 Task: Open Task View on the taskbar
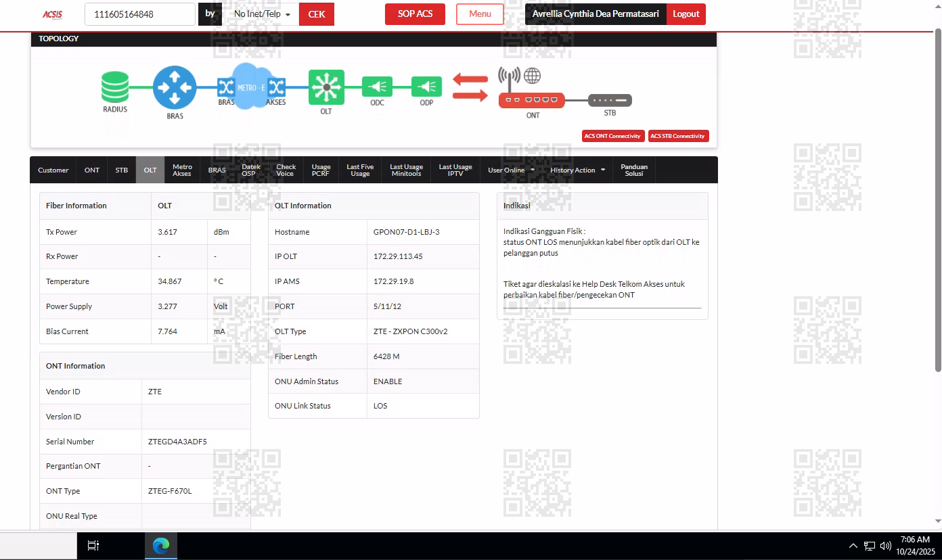93,546
